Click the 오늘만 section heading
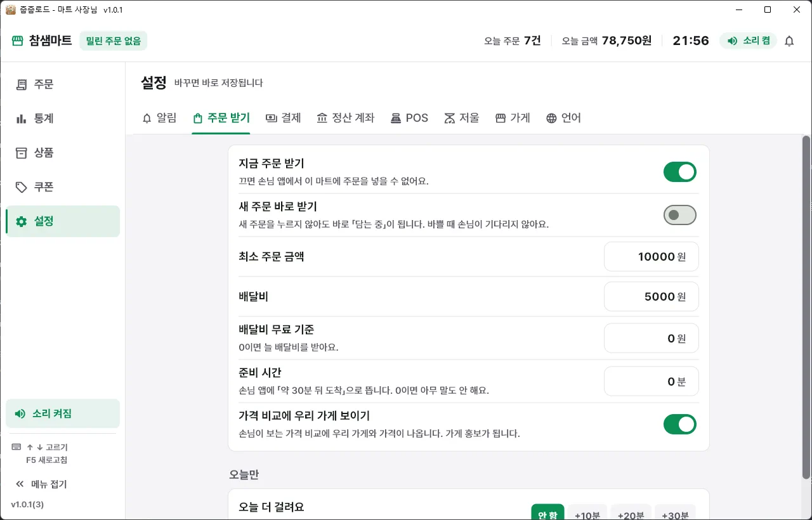The image size is (812, 520). [244, 475]
